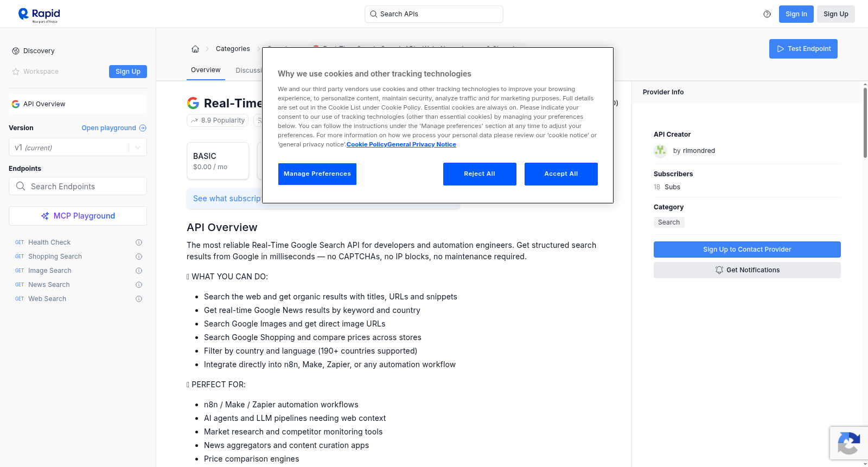Click the provider panel vertical scrollbar

[x=865, y=123]
